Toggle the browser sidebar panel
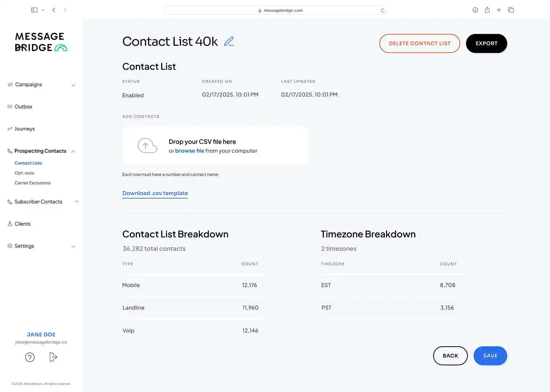The height and width of the screenshot is (392, 550). click(x=34, y=10)
